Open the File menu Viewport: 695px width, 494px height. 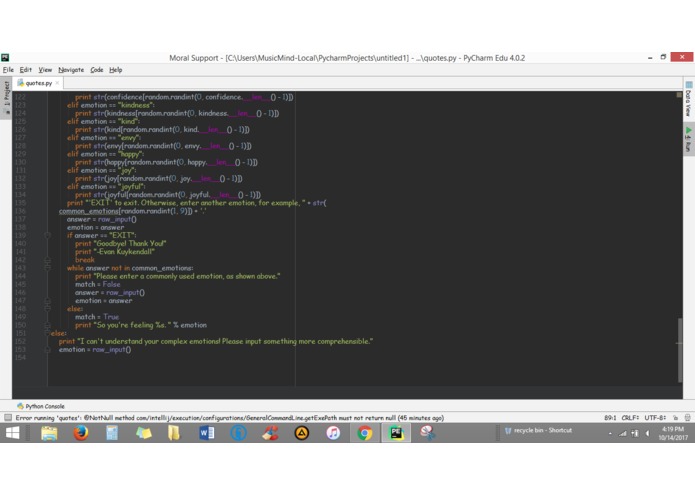coord(8,70)
